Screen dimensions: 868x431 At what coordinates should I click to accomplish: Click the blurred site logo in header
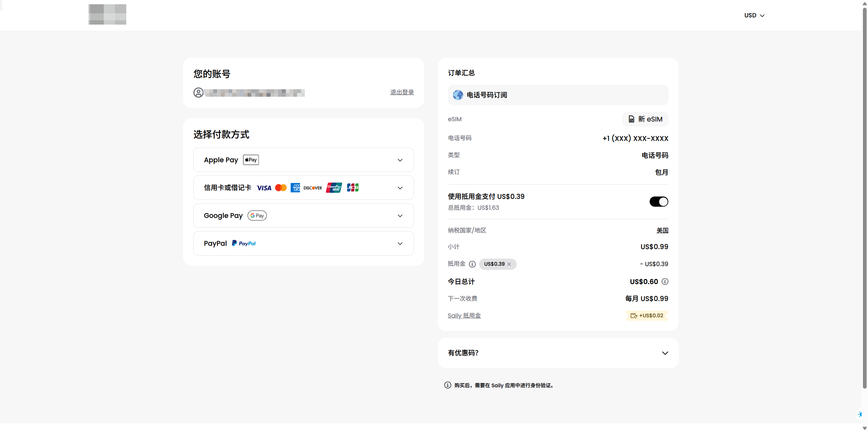tap(107, 14)
